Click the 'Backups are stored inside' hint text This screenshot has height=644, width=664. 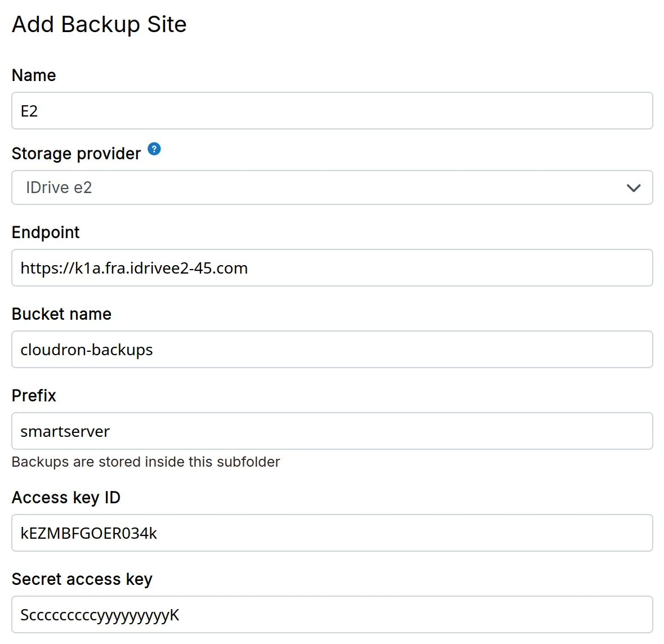[x=145, y=462]
